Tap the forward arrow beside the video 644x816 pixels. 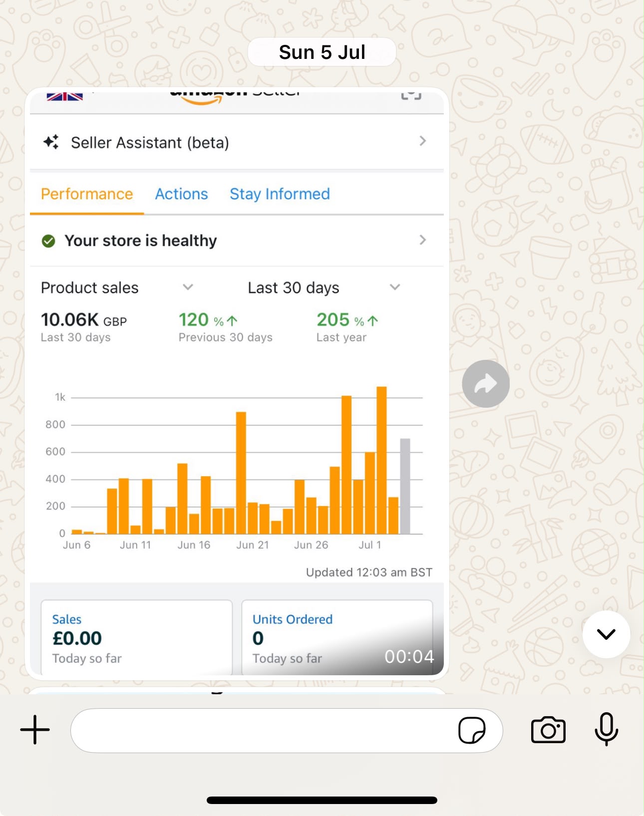click(x=486, y=384)
